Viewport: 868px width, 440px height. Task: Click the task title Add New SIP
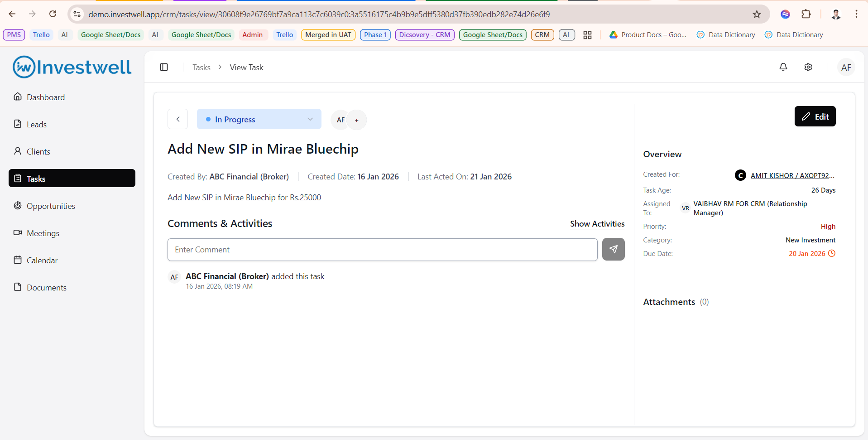263,149
